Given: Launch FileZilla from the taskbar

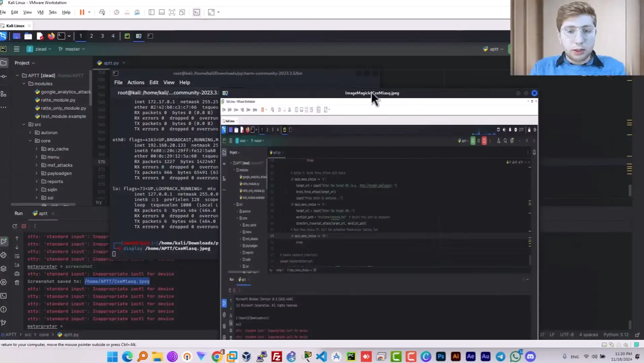Looking at the screenshot, I should 276,356.
